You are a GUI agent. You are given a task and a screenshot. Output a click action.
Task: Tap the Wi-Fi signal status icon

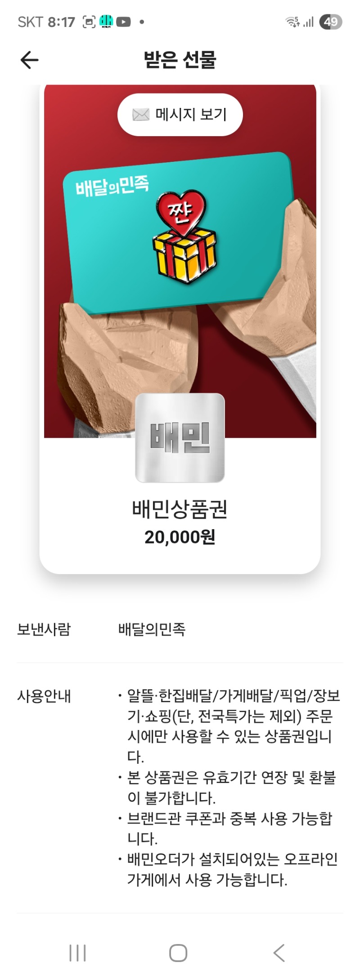pyautogui.click(x=292, y=22)
